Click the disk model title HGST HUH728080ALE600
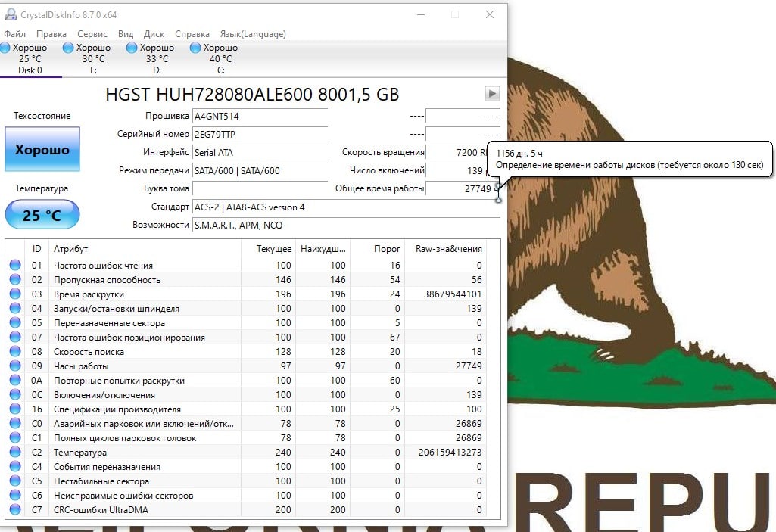This screenshot has height=532, width=776. (252, 94)
